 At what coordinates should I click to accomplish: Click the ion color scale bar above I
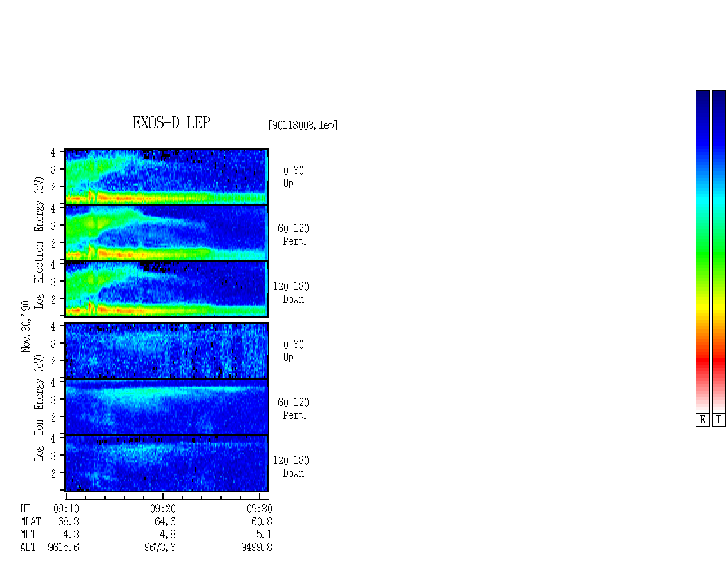719,251
